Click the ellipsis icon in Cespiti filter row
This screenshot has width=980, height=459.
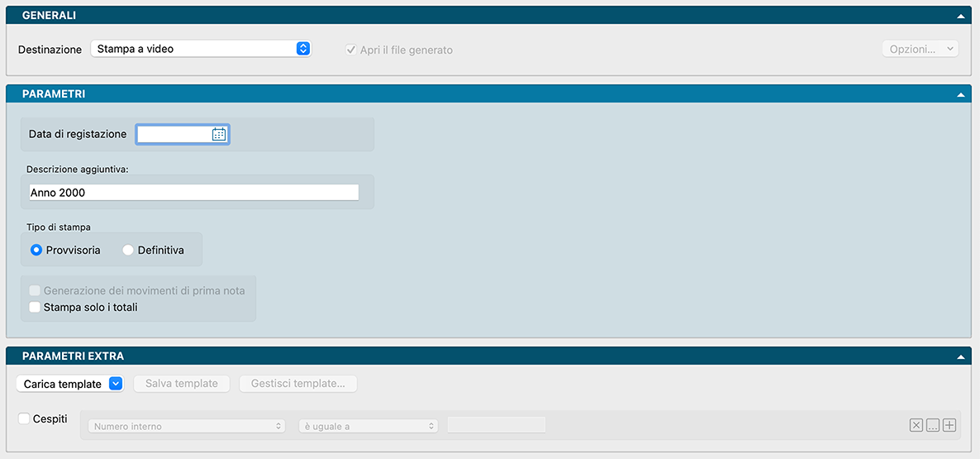tap(932, 425)
